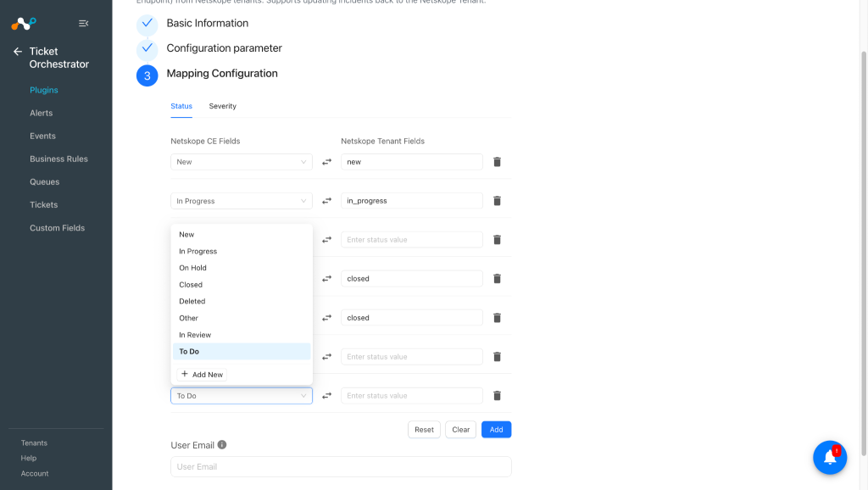This screenshot has width=868, height=490.
Task: Click the 'Basic Information' step title
Action: 208,23
